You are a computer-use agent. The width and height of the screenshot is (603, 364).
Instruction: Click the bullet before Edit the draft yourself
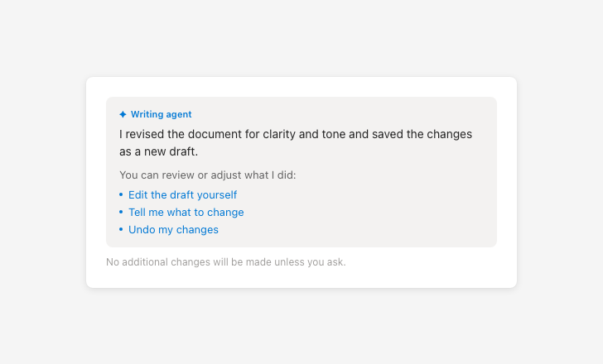[x=121, y=194]
